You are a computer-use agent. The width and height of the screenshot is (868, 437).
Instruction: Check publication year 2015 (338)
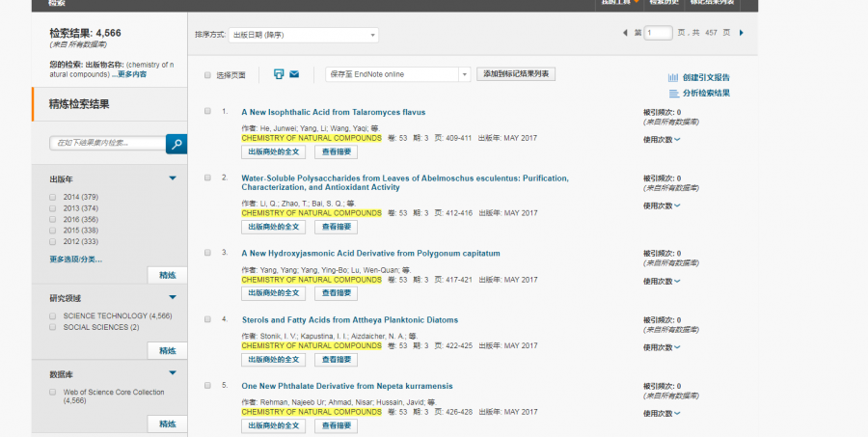pos(53,231)
